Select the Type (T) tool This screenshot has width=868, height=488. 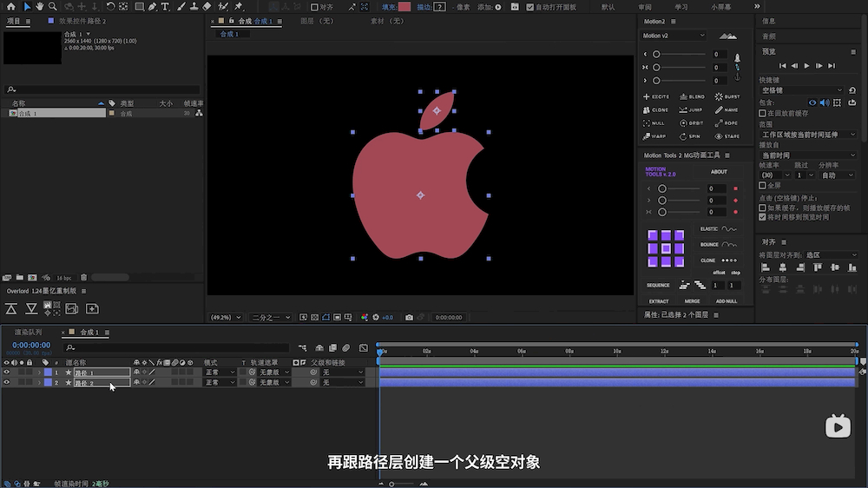click(165, 7)
